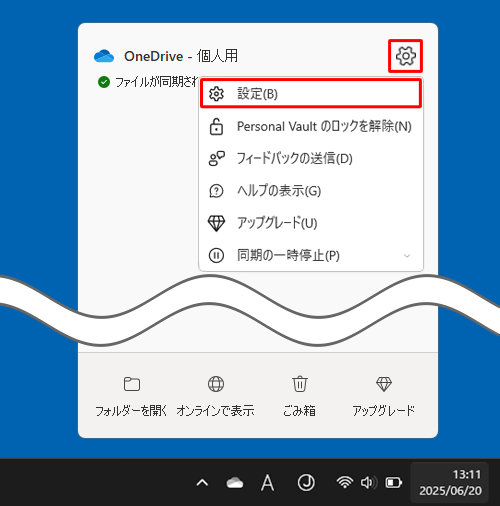500x506 pixels.
Task: Open オンラインで表示 globe button
Action: (216, 396)
